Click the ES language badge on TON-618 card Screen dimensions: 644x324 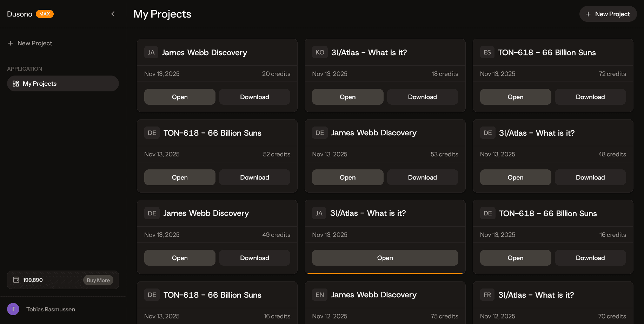tap(487, 52)
